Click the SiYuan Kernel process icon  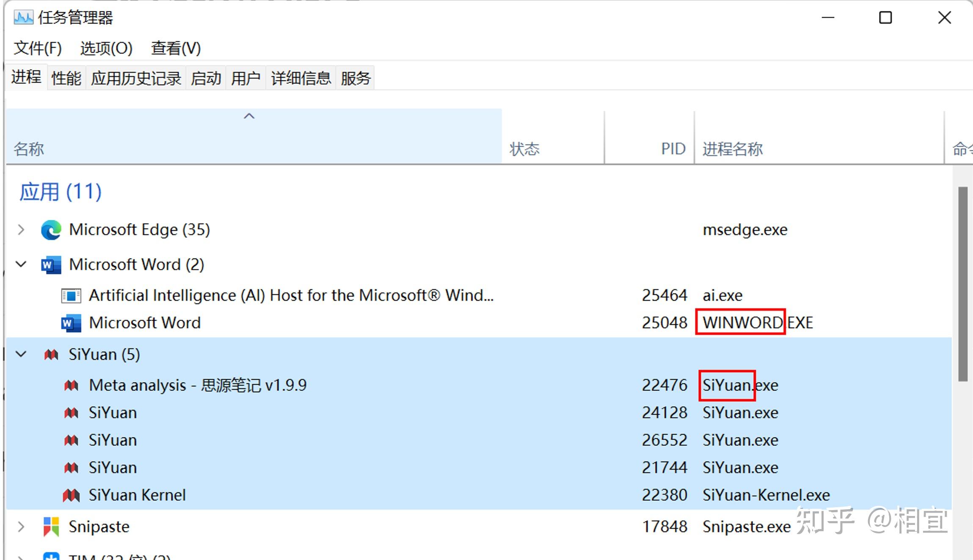[71, 495]
